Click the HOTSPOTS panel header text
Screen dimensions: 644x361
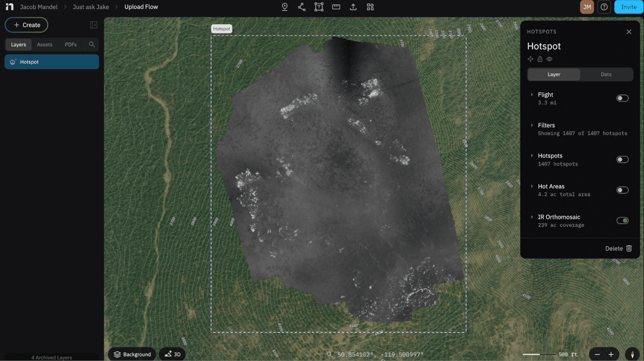542,32
